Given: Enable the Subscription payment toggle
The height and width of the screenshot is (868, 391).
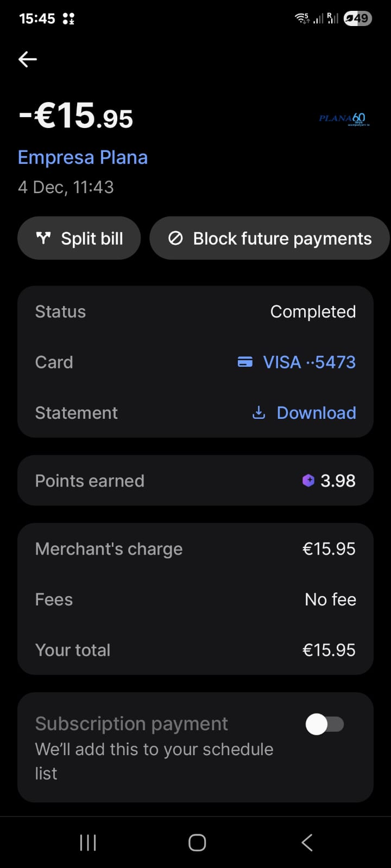Looking at the screenshot, I should point(325,724).
